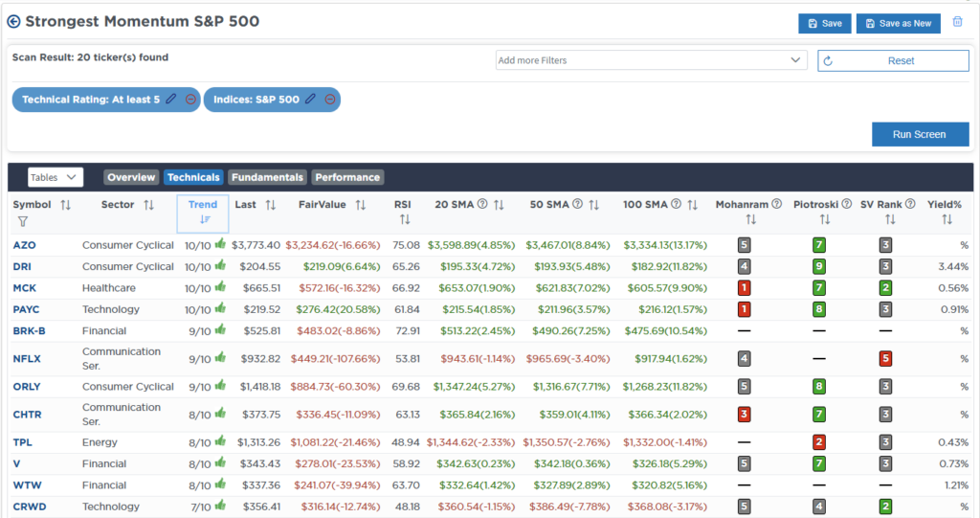980x518 pixels.
Task: Select the Technicals tab
Action: coord(193,177)
